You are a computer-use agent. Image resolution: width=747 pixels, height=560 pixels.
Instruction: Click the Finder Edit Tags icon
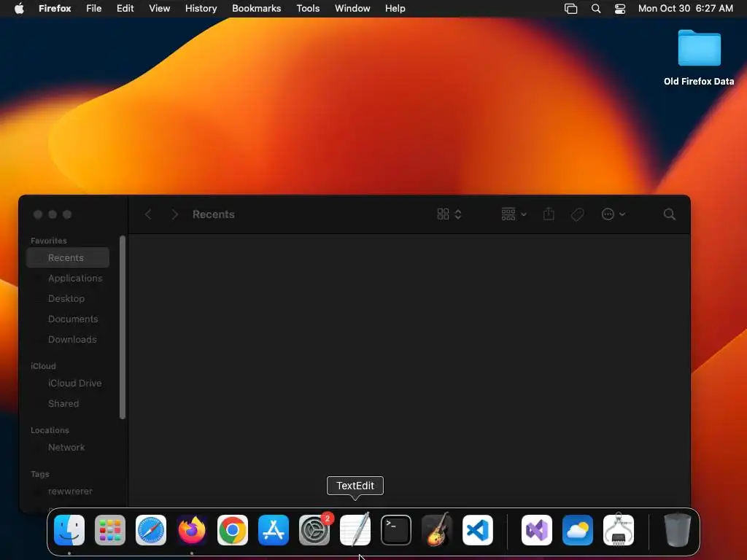[x=578, y=214]
